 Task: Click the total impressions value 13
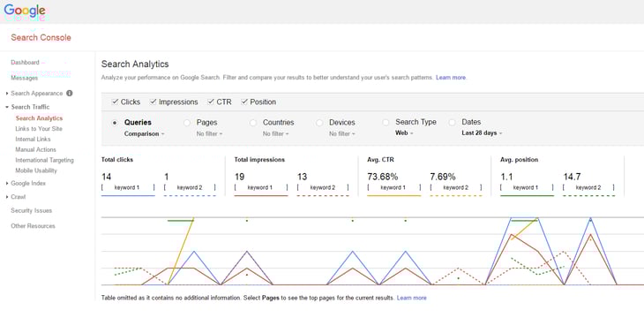[302, 177]
